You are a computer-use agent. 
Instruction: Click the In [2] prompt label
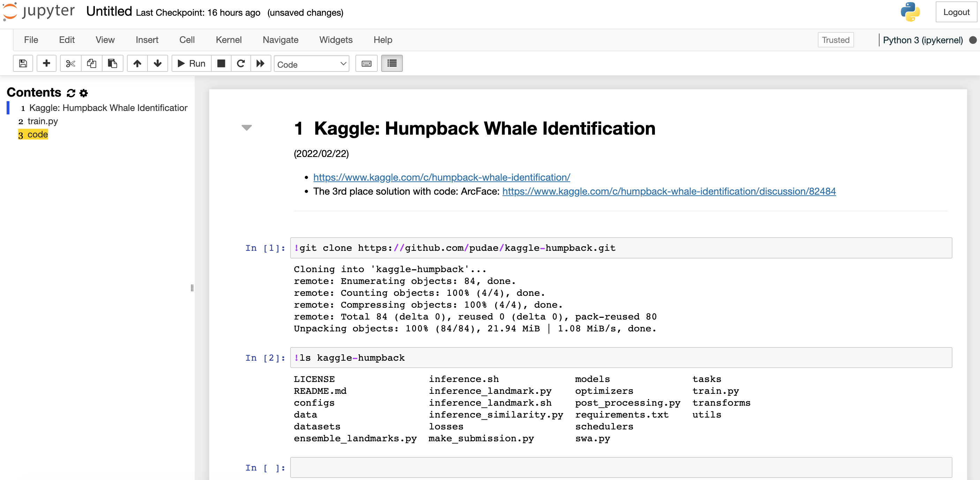coord(265,358)
